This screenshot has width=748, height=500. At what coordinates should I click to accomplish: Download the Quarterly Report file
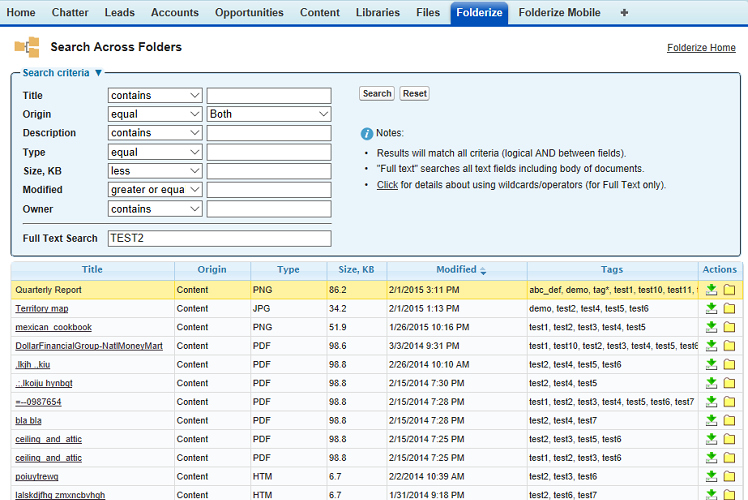click(x=711, y=290)
